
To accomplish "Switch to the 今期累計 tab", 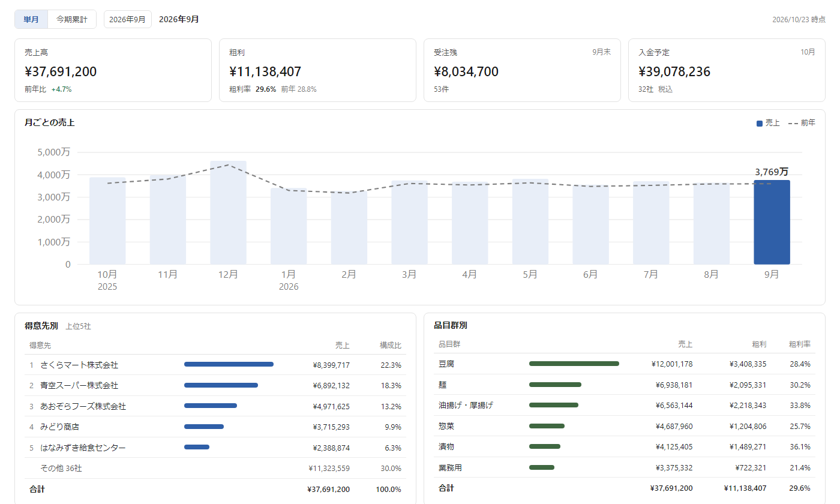I will click(72, 19).
